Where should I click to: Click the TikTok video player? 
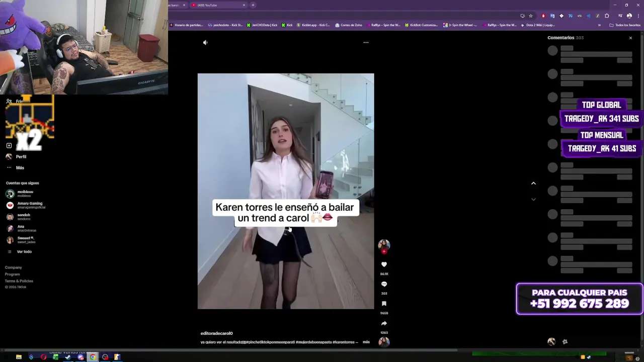[x=286, y=191]
